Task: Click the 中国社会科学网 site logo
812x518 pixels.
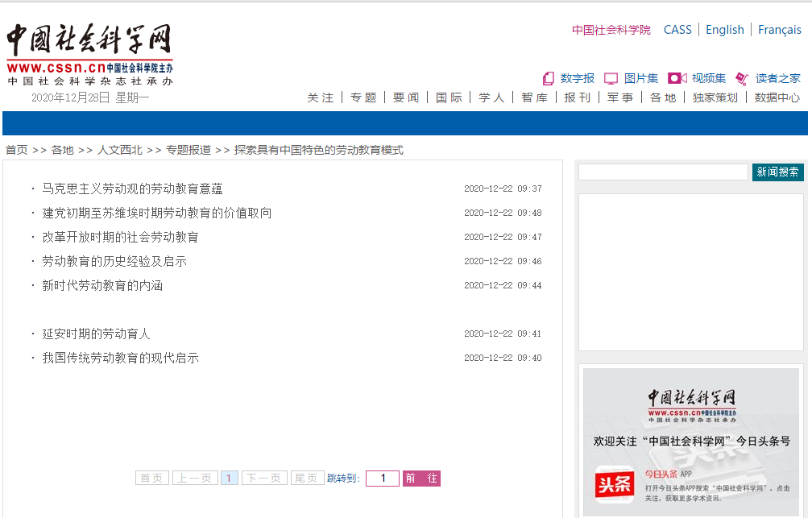Action: (89, 53)
